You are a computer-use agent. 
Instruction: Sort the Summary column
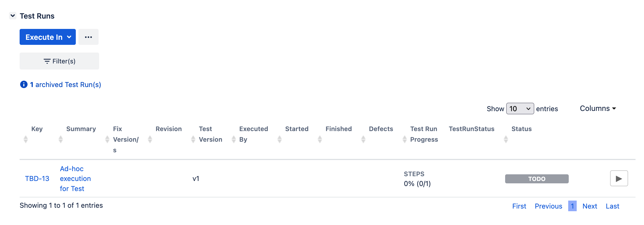81,129
